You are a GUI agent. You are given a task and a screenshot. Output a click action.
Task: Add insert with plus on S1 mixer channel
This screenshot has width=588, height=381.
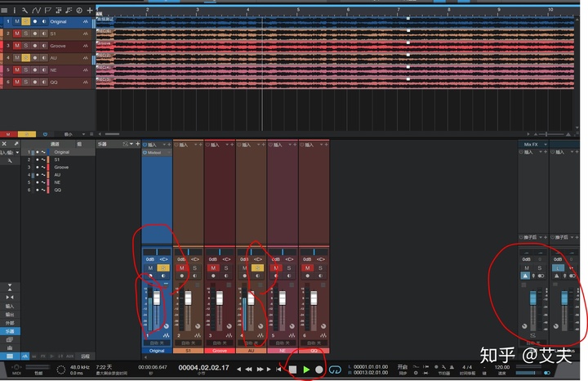pos(201,145)
